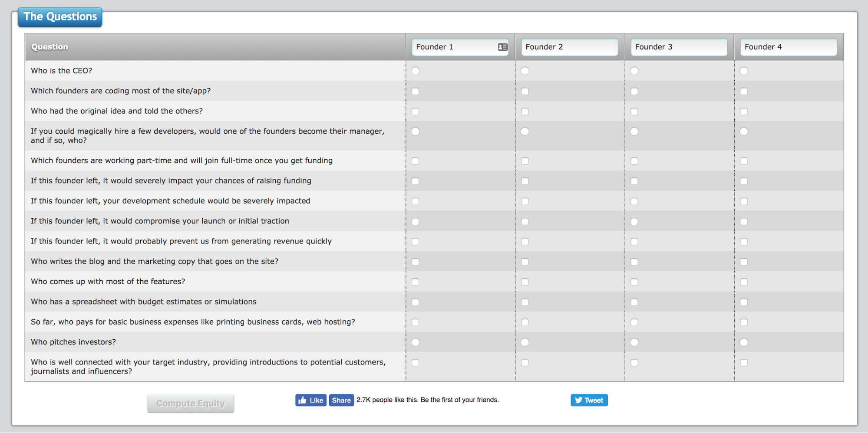Viewport: 868px width, 433px height.
Task: Mark Founder 3 as working part-time
Action: pos(634,161)
